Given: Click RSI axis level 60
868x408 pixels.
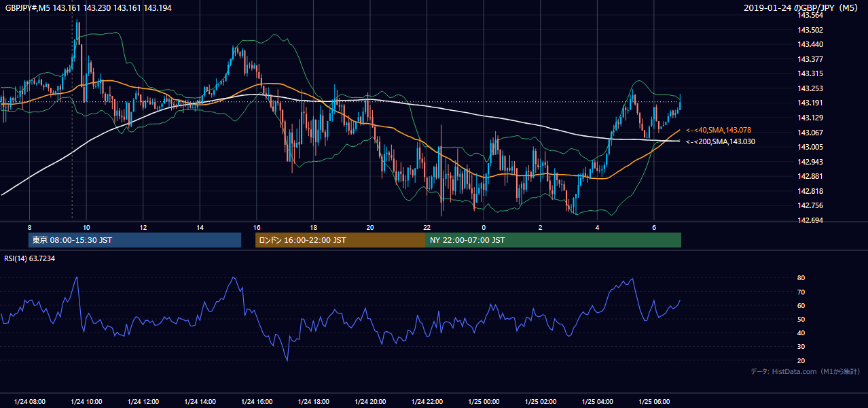Looking at the screenshot, I should coord(801,305).
